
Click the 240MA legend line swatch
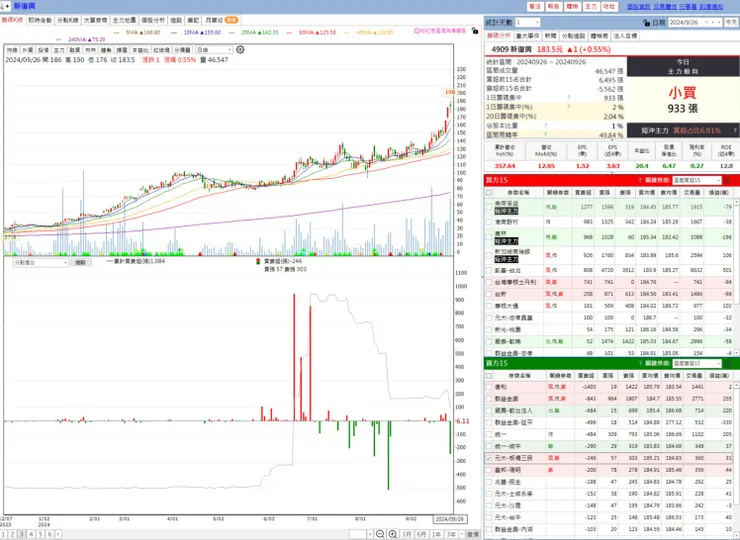pos(59,40)
